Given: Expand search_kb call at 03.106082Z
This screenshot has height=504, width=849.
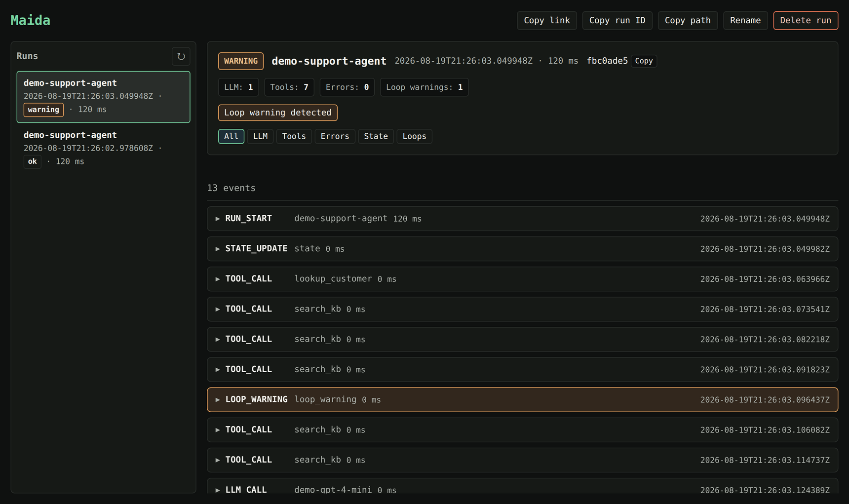Looking at the screenshot, I should [522, 429].
